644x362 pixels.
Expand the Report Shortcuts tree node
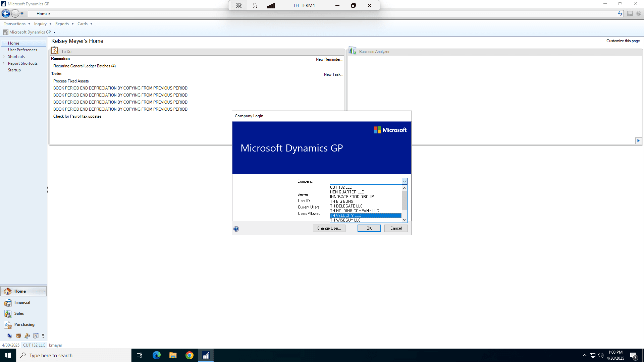click(3, 63)
